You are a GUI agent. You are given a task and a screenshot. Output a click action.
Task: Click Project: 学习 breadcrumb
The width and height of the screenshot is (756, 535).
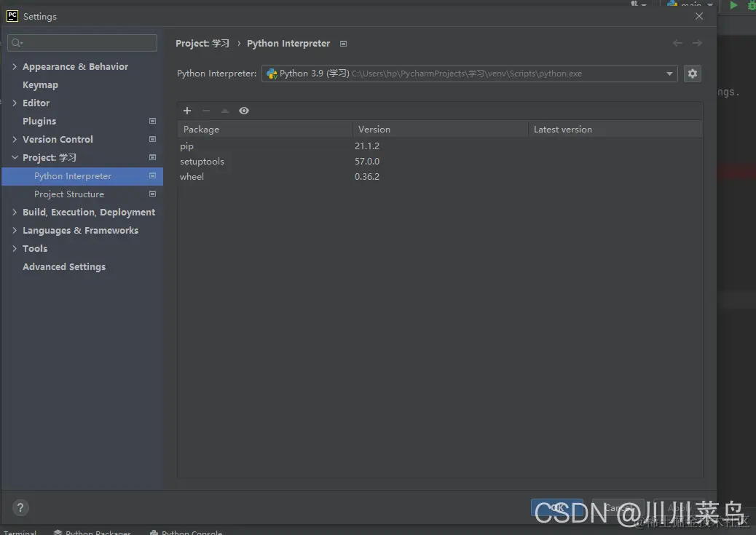point(202,44)
